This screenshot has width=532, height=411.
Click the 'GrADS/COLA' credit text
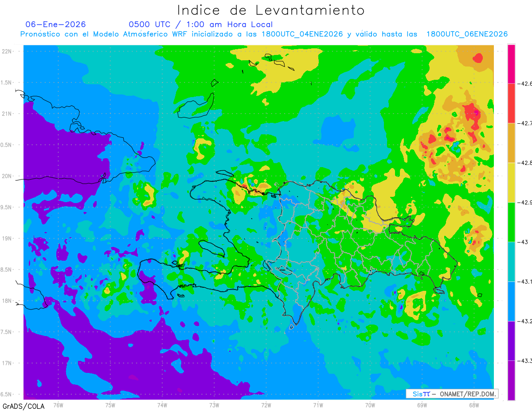(x=23, y=406)
